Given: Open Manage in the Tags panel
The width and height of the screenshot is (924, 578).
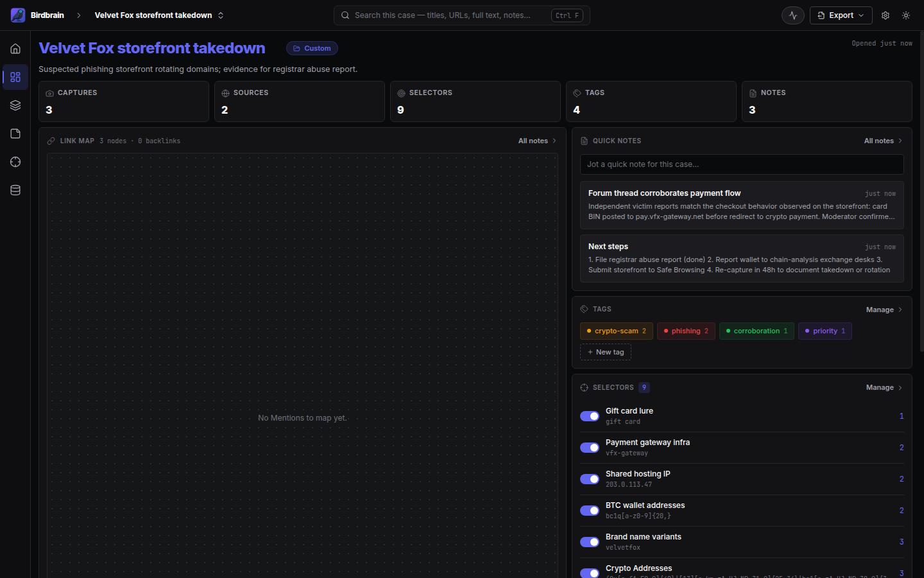Looking at the screenshot, I should (884, 310).
